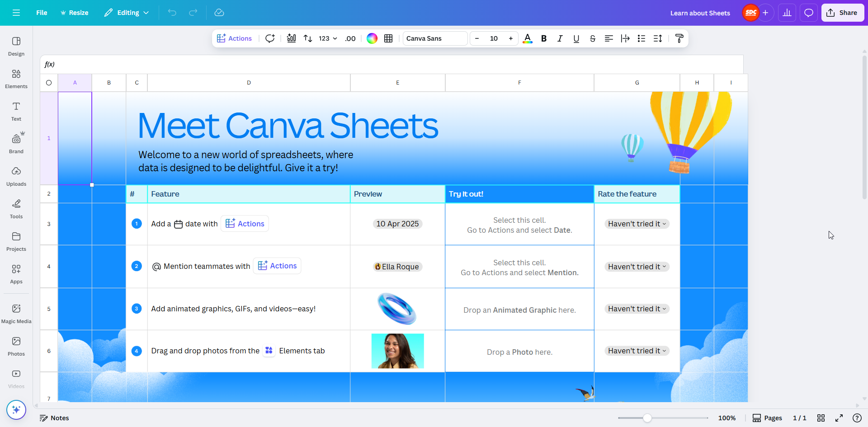Click the sort arrows icon

point(308,38)
